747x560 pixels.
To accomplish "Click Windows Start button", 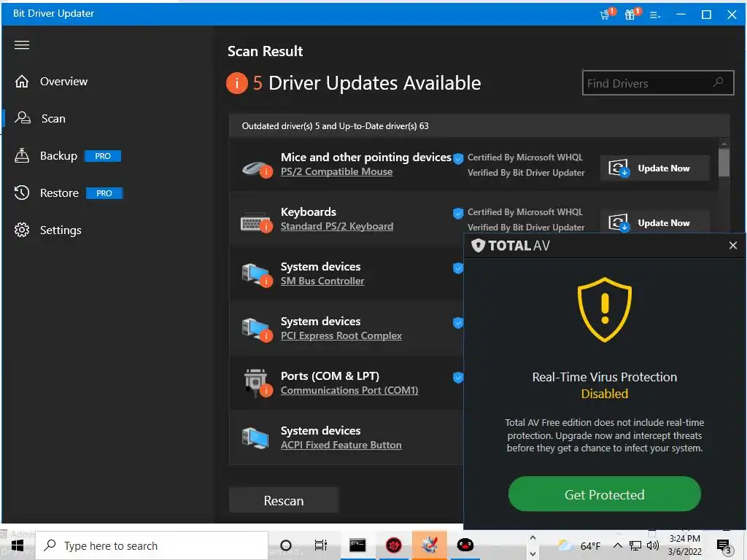I will [x=18, y=545].
